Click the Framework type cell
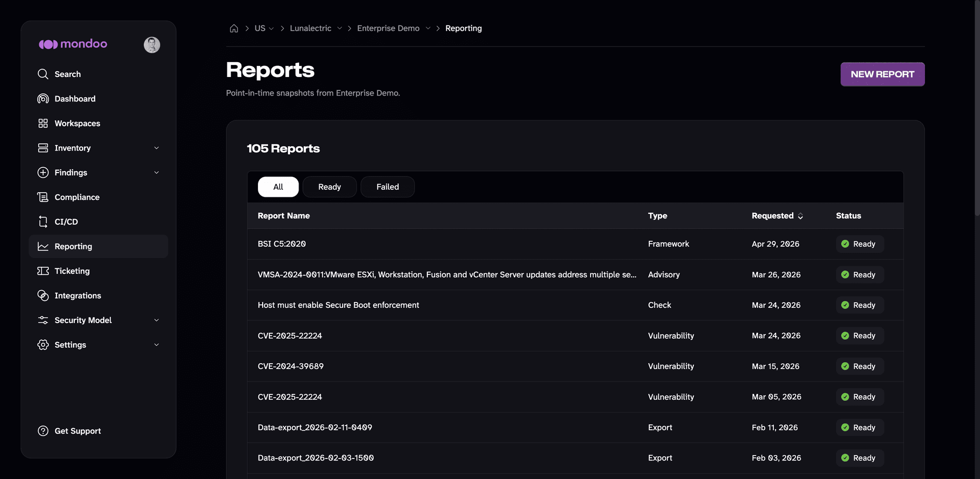980x479 pixels. [668, 244]
